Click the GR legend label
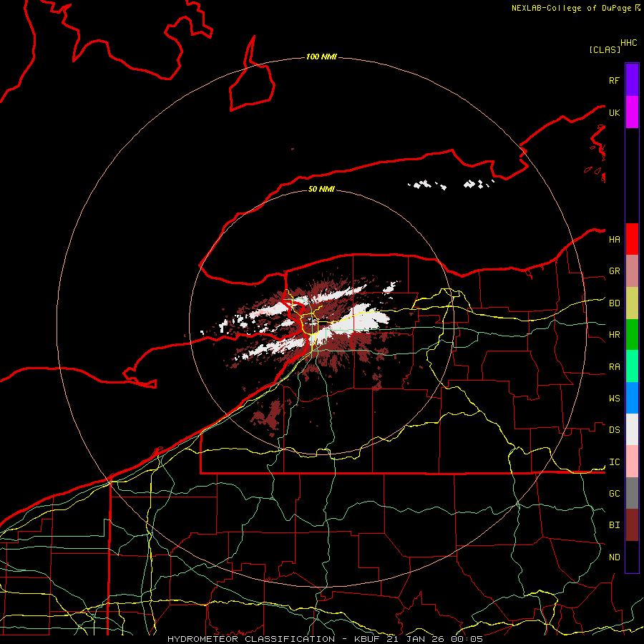Viewport: 644px width, 644px height. tap(614, 271)
